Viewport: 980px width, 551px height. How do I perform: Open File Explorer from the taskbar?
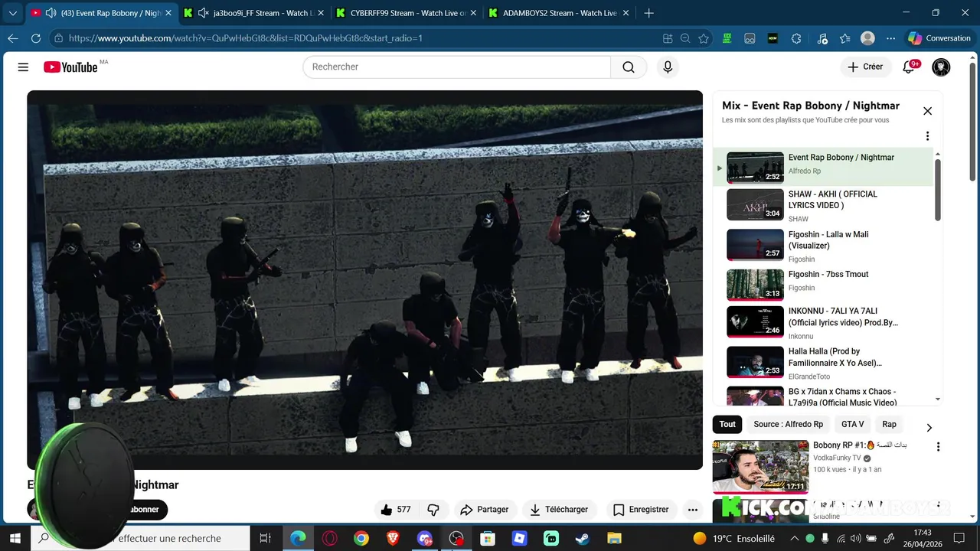[x=614, y=539]
